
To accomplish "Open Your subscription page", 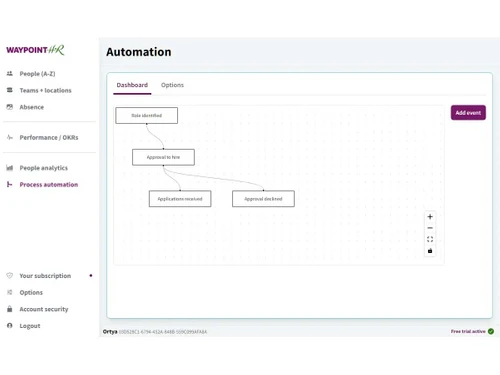I will click(x=45, y=276).
